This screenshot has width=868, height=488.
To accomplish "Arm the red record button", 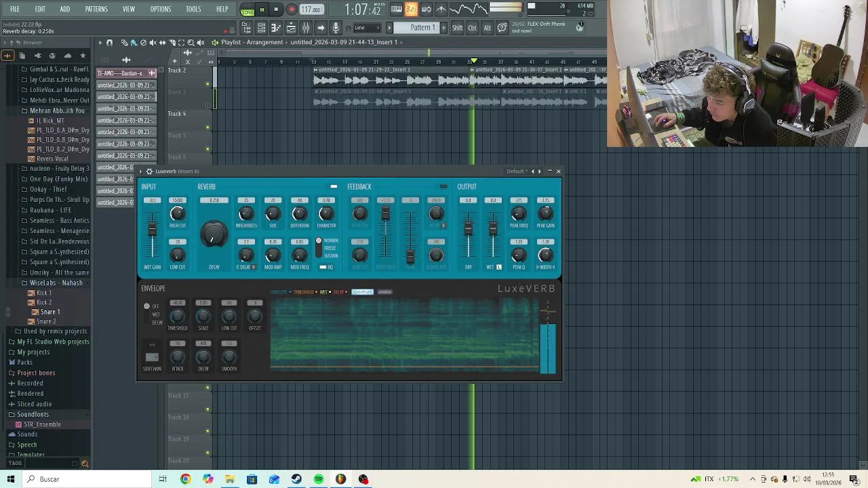I will coord(292,9).
